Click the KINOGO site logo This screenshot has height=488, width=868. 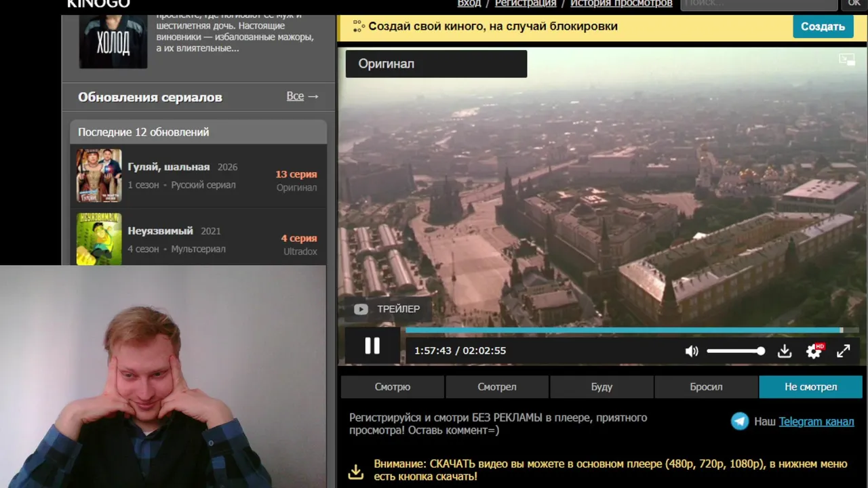(98, 4)
